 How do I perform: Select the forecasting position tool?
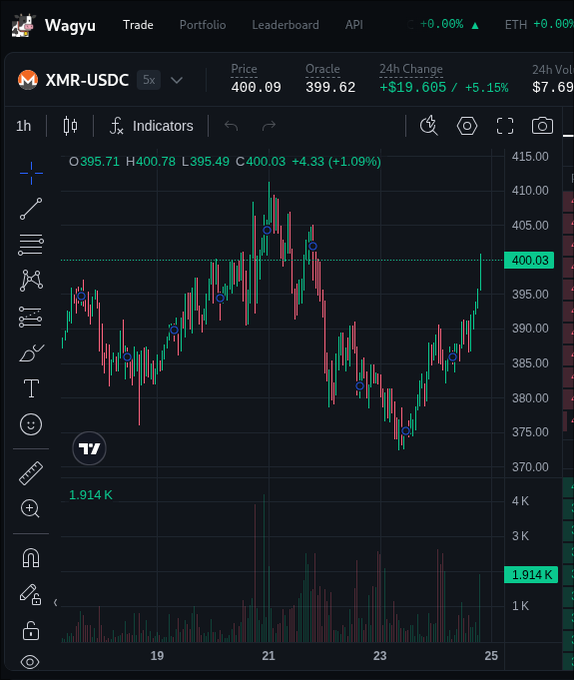point(30,317)
